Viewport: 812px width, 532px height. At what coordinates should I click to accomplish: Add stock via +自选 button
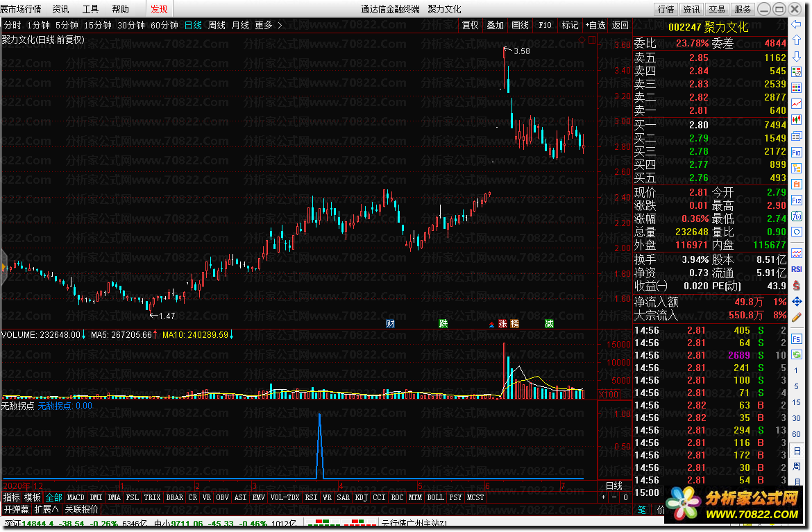coord(595,25)
